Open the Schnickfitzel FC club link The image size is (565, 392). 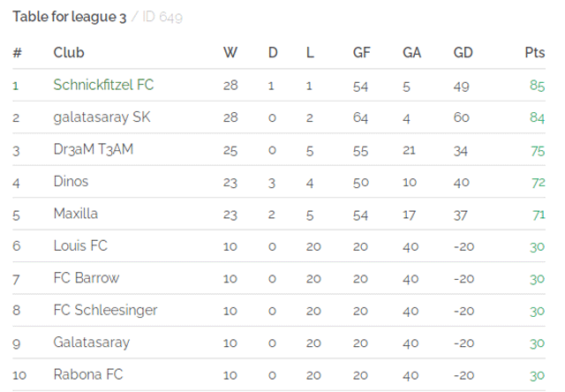coord(103,85)
